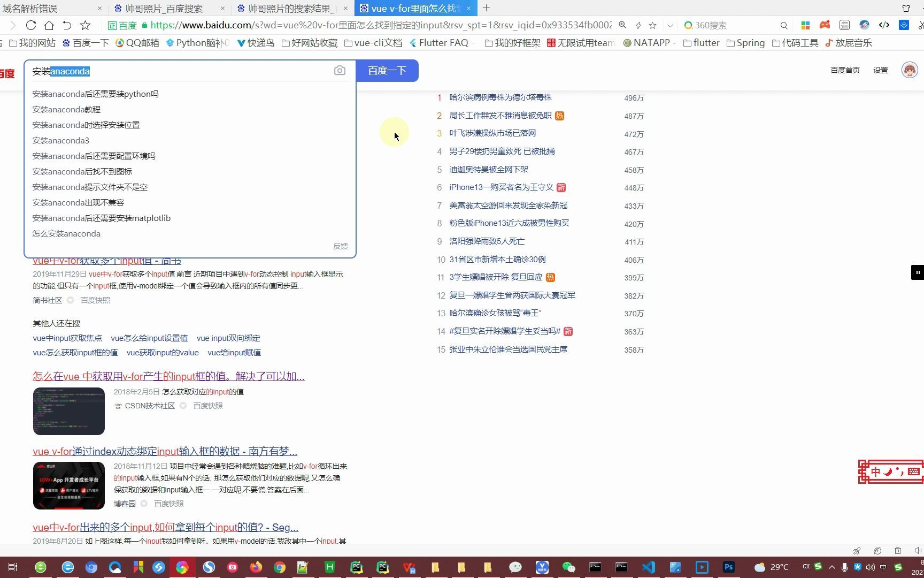The width and height of the screenshot is (924, 578).
Task: Select suggestion 安装anaconda教程
Action: click(66, 109)
